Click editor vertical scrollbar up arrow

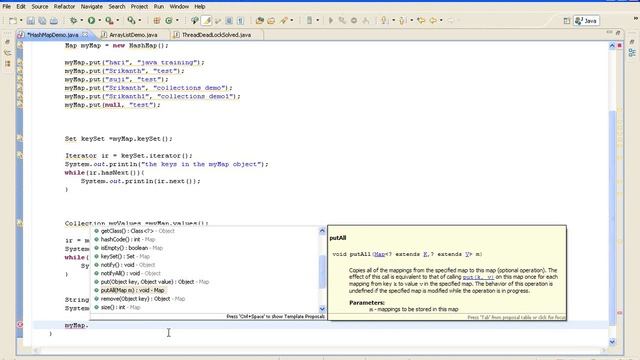click(x=612, y=46)
